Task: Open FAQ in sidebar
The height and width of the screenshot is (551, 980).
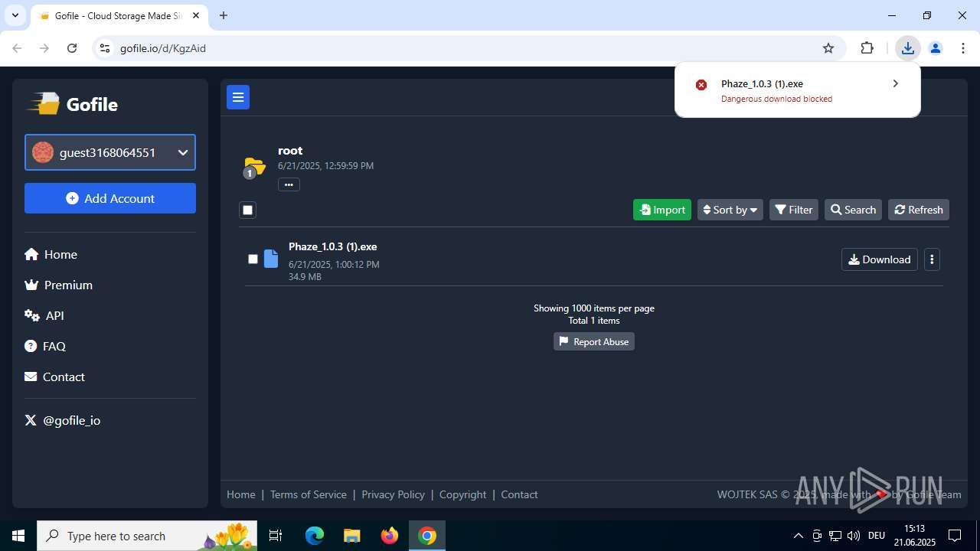Action: (45, 346)
